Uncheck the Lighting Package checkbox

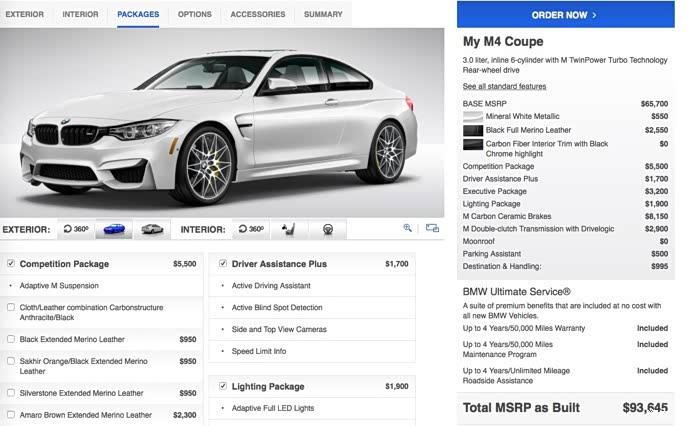(223, 386)
